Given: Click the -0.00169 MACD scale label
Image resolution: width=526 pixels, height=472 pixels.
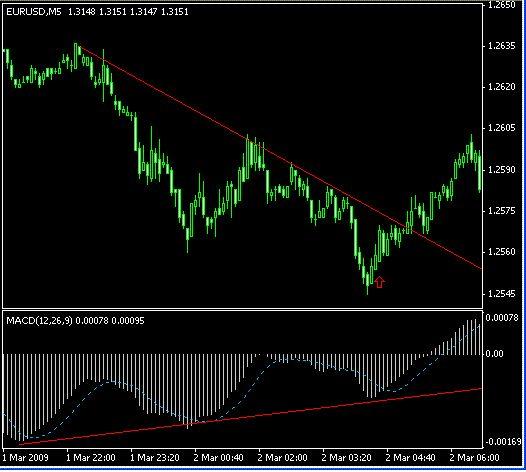Looking at the screenshot, I should (x=502, y=442).
